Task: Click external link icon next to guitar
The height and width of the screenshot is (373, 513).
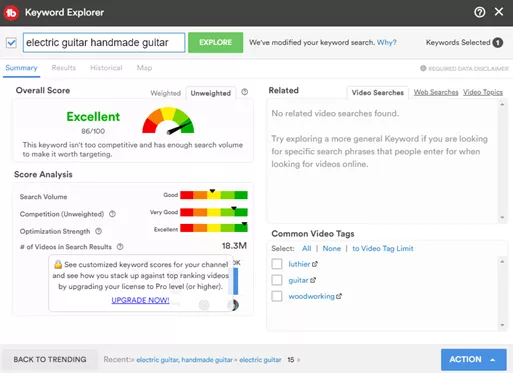Action: 313,280
